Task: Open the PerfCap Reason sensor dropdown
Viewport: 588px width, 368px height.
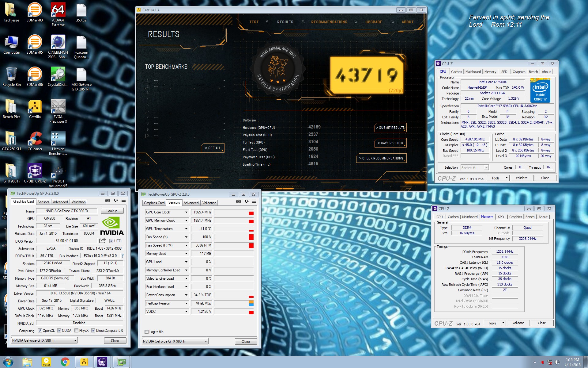Action: point(186,303)
